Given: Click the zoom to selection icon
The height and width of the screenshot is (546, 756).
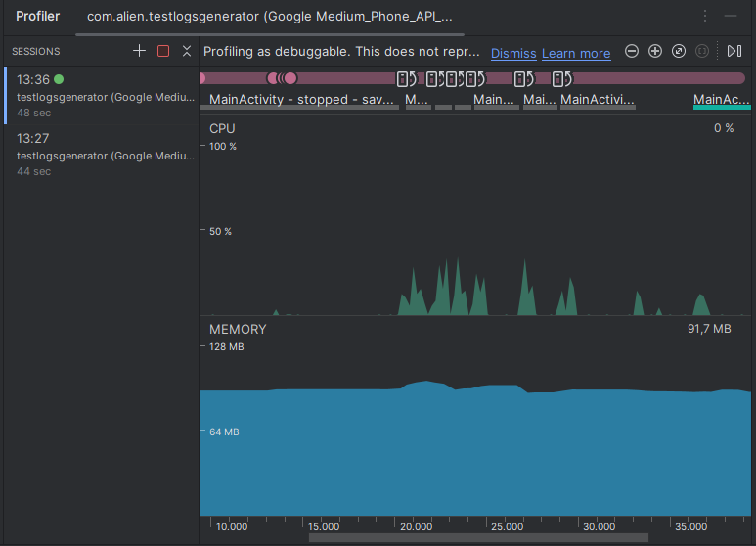Looking at the screenshot, I should [x=702, y=51].
